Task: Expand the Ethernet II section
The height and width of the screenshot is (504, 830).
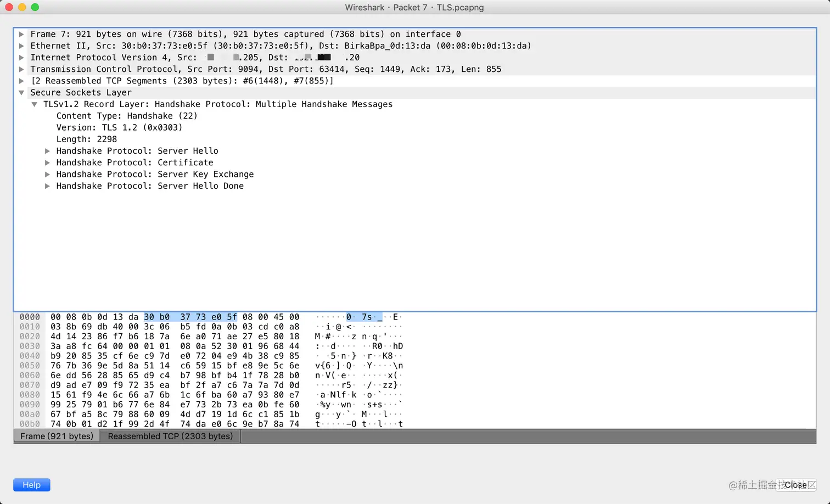Action: (x=21, y=46)
